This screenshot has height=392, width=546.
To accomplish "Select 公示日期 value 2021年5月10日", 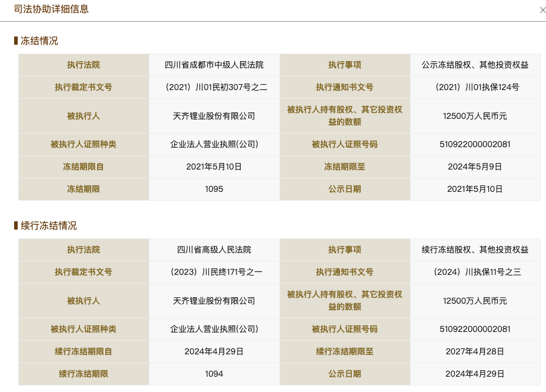I will coord(475,189).
